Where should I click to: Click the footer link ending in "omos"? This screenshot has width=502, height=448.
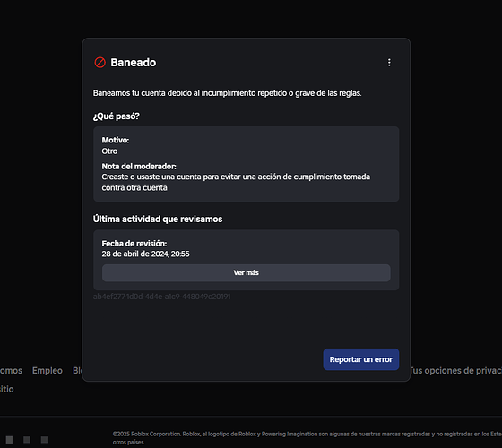pos(11,371)
